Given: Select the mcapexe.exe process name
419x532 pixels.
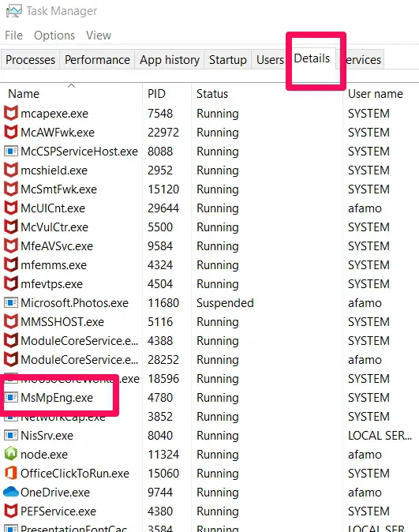Looking at the screenshot, I should coord(54,114).
